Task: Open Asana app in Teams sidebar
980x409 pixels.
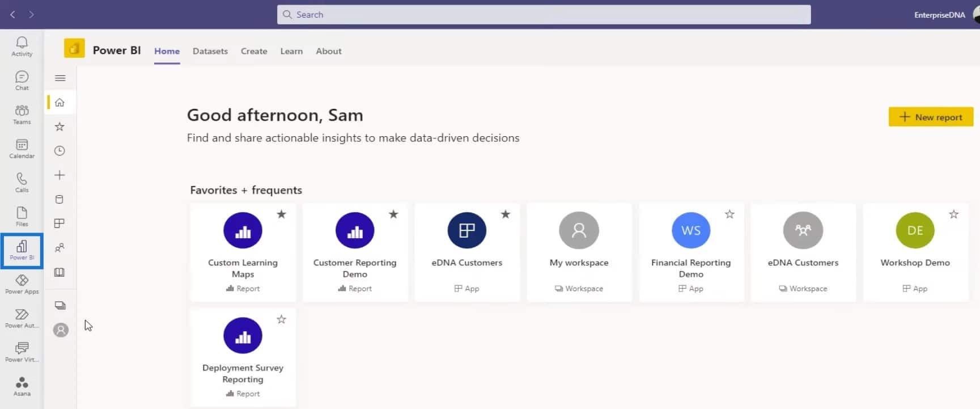Action: coord(22,386)
